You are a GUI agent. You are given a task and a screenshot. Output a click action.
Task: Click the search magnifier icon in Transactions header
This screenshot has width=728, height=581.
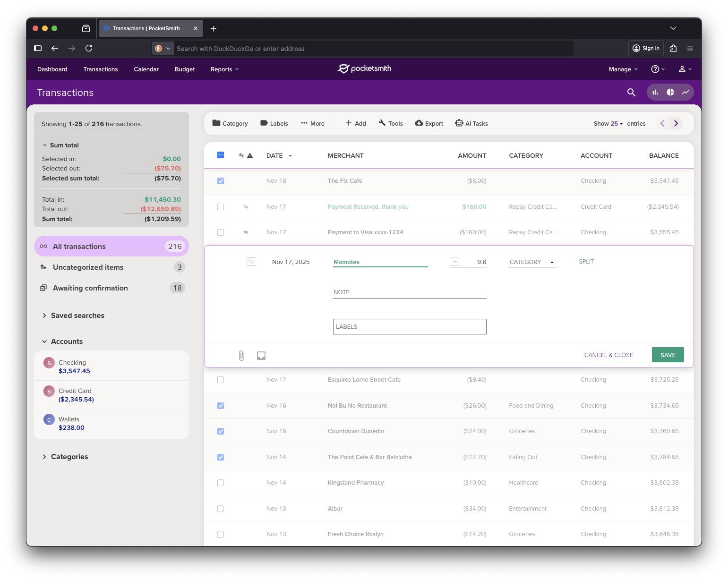coord(631,93)
